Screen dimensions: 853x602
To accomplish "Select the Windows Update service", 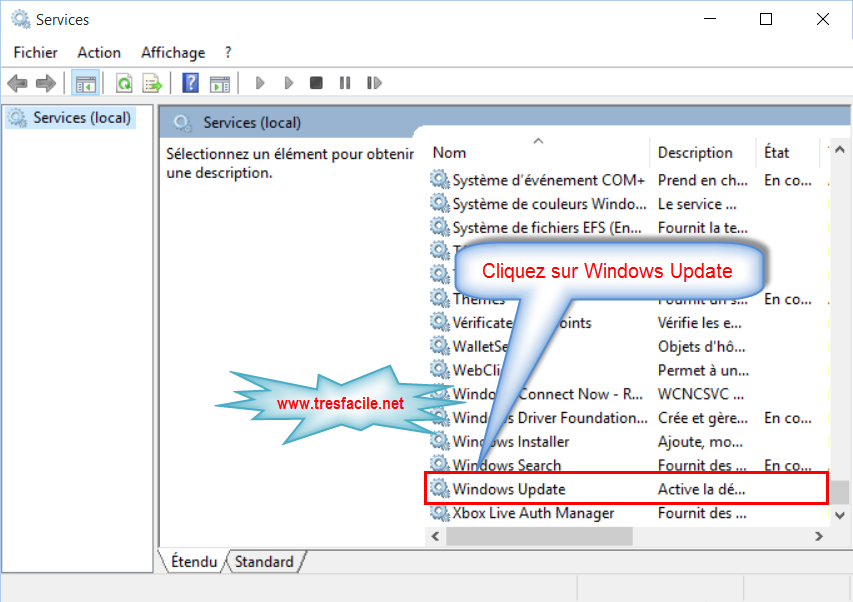I will point(509,489).
